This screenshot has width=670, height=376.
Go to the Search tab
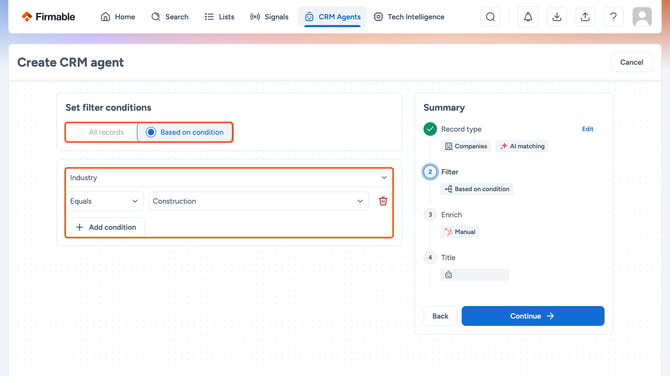pos(170,17)
